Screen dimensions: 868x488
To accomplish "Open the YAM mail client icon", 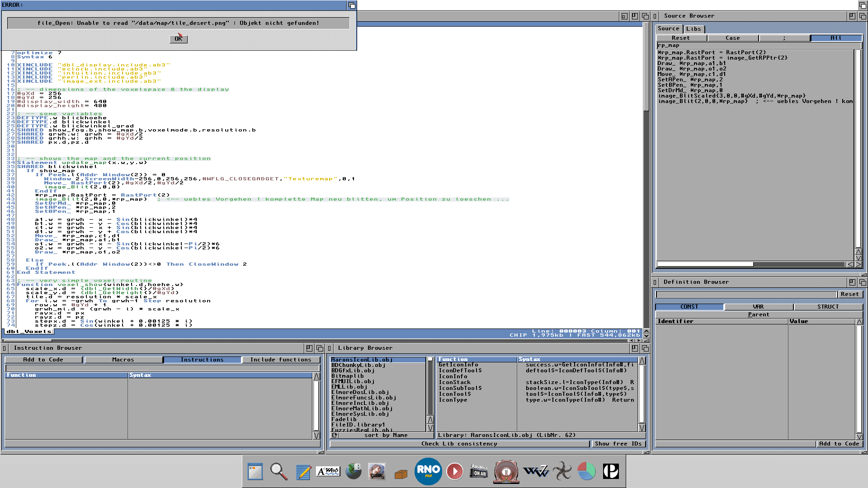I will [x=377, y=472].
